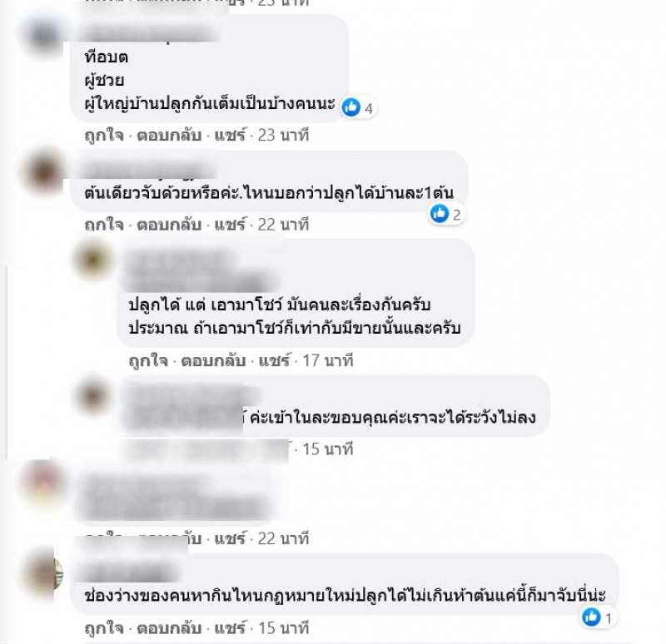The image size is (666, 644).
Task: Click ตอบกลับ below the 17 นาที reply
Action: coord(213,361)
